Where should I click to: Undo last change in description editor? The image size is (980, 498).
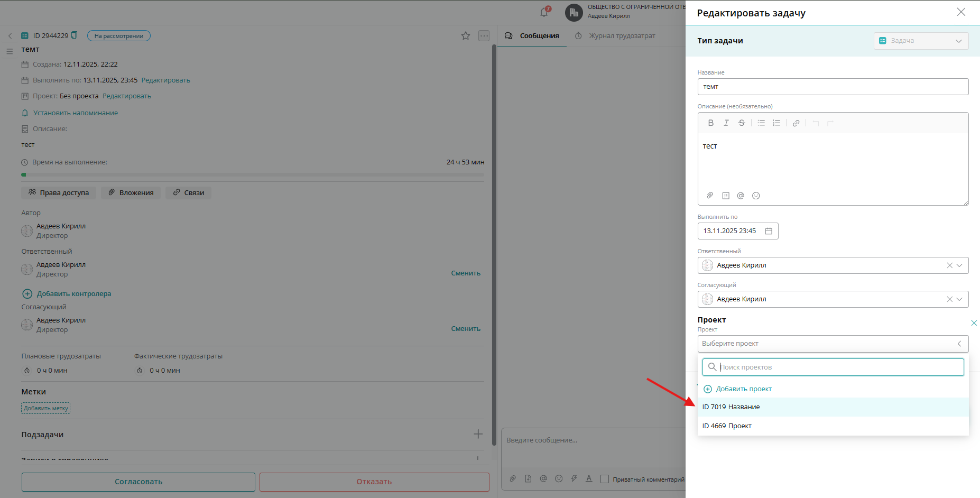816,123
